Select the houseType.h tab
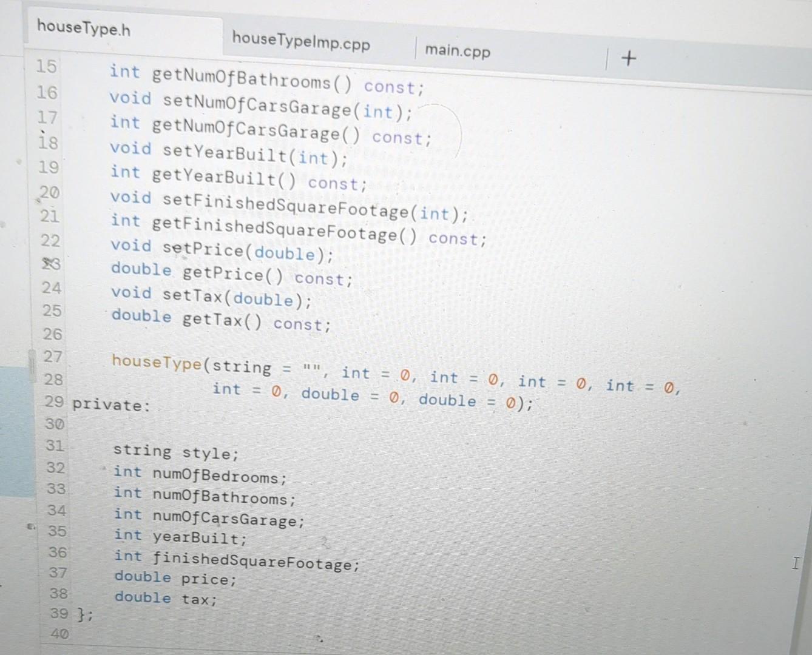Screen dimensions: 812x655 tap(83, 27)
